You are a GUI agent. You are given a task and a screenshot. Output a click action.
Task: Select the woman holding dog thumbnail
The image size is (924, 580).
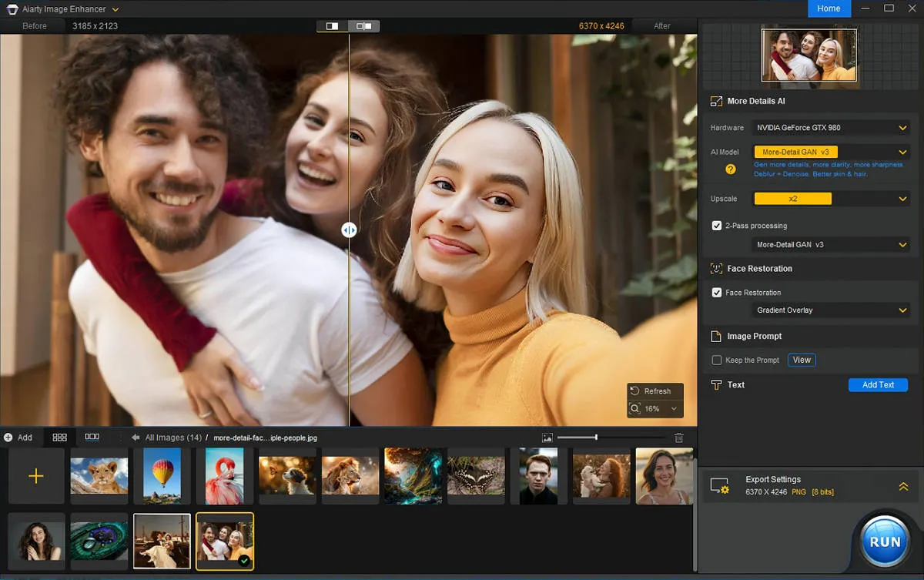click(x=602, y=476)
